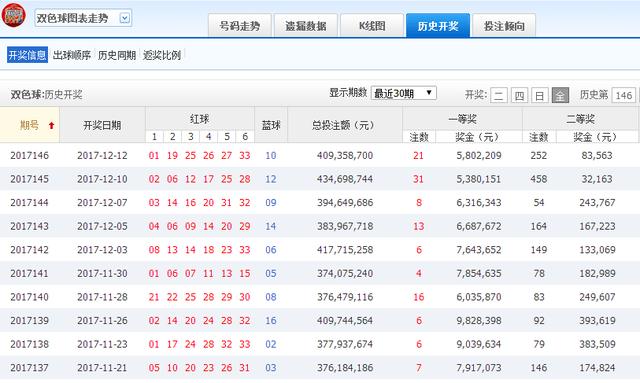Select issue 2017144 row
The height and width of the screenshot is (383, 640).
click(x=320, y=203)
